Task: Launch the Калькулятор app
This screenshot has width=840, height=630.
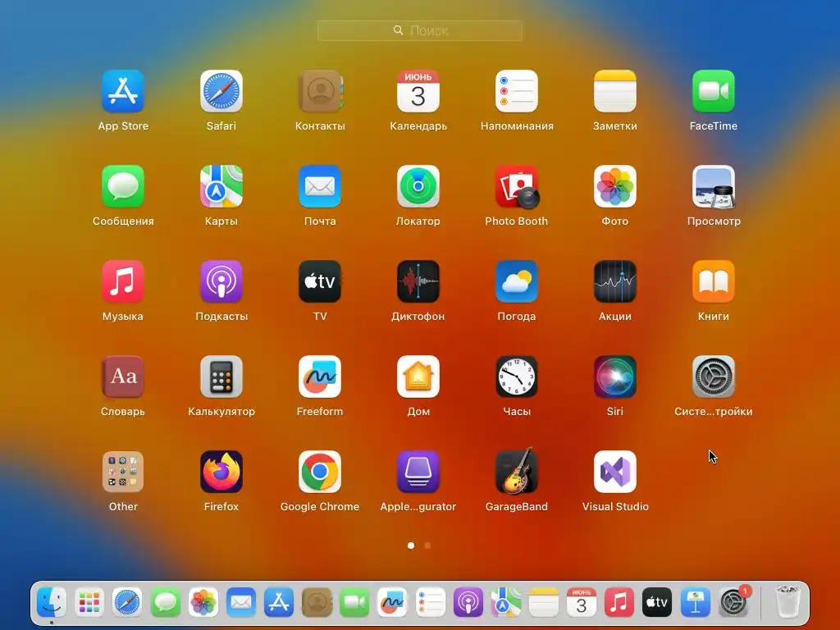Action: point(221,377)
